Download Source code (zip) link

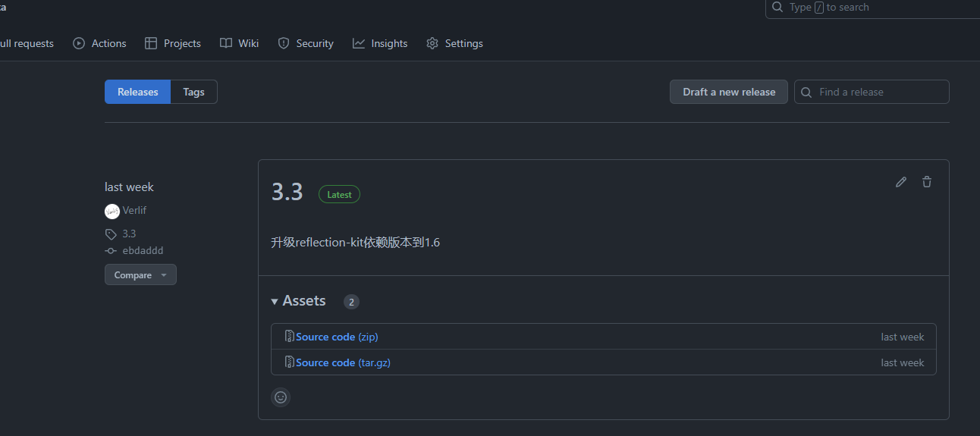(337, 337)
